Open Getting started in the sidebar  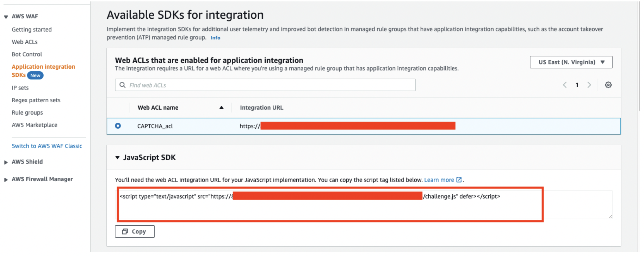[32, 30]
